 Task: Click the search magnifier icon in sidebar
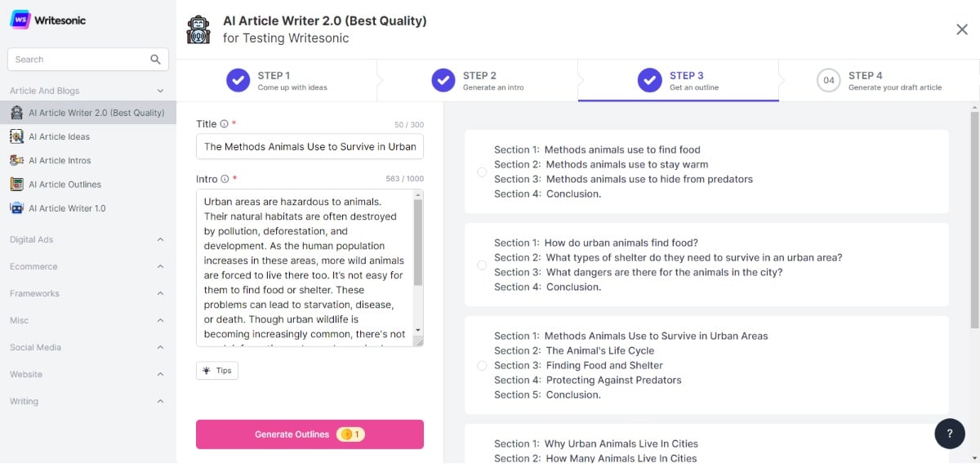tap(155, 60)
